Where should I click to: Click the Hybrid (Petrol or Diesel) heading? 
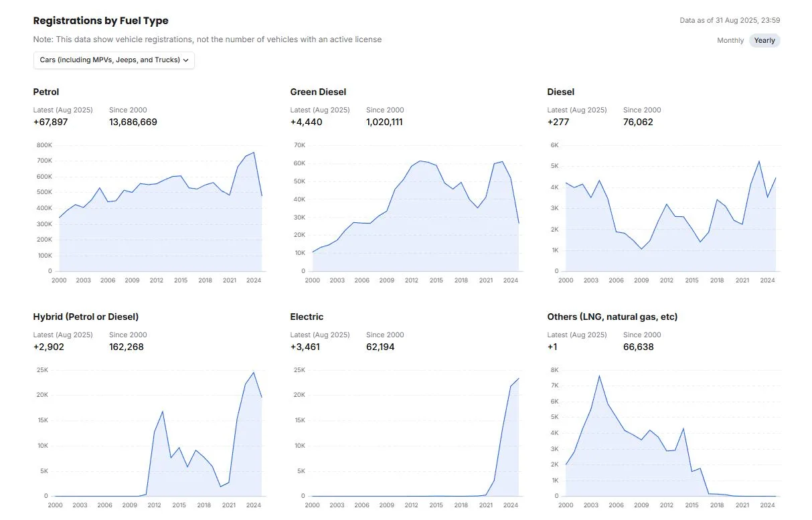[x=86, y=317]
